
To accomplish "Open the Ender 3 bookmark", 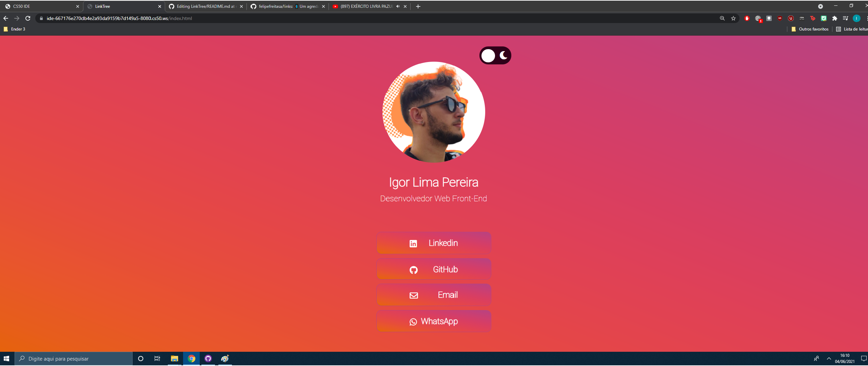I will 15,29.
